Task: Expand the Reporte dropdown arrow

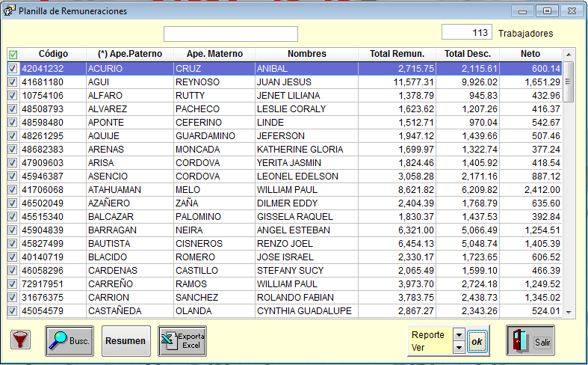Action: [458, 335]
